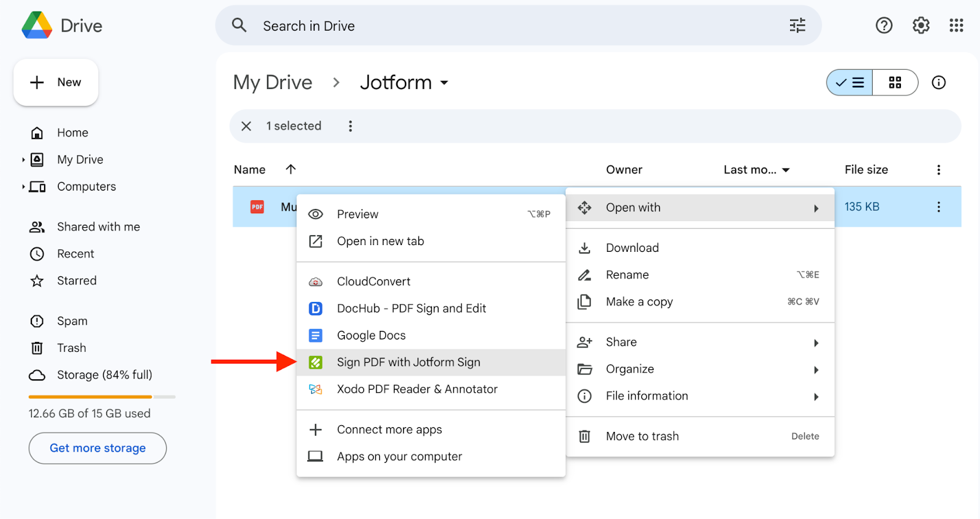Open the file with CloudConvert
This screenshot has width=980, height=519.
374,282
